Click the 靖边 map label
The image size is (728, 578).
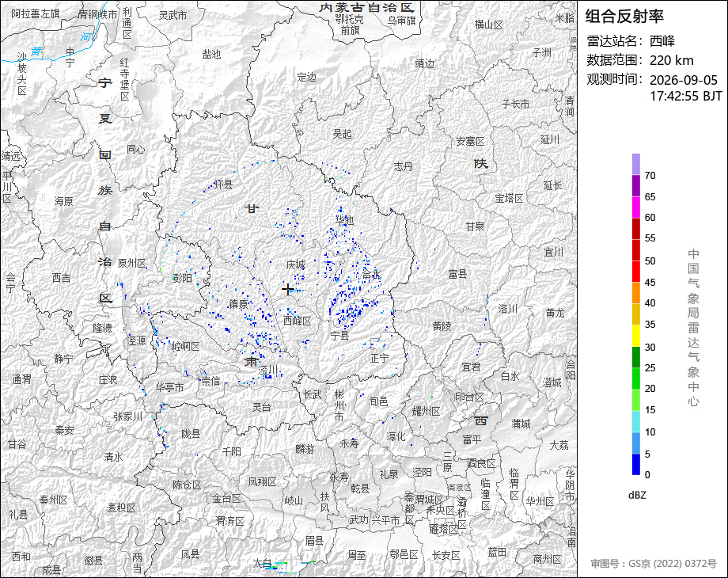424,63
